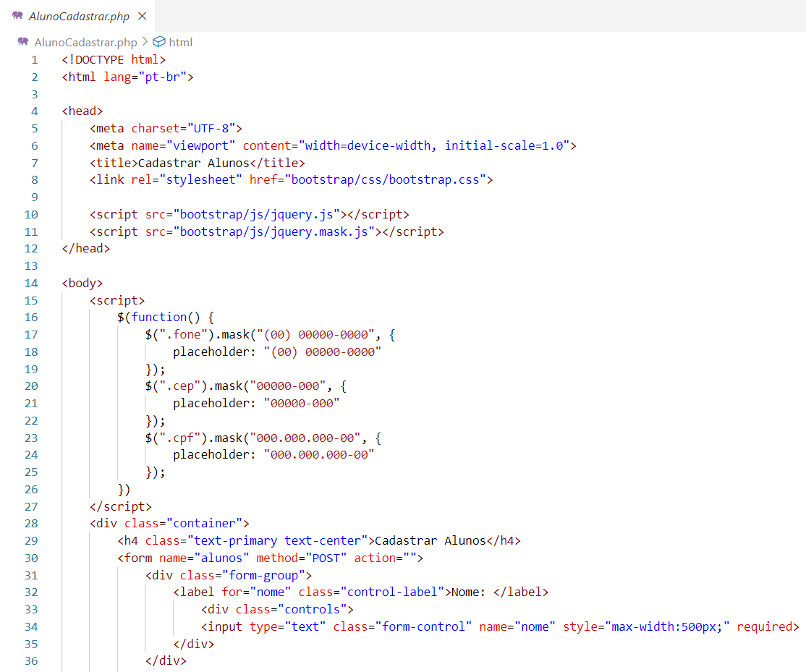Click the h4 heading text on line 29
The image size is (806, 672).
(430, 540)
